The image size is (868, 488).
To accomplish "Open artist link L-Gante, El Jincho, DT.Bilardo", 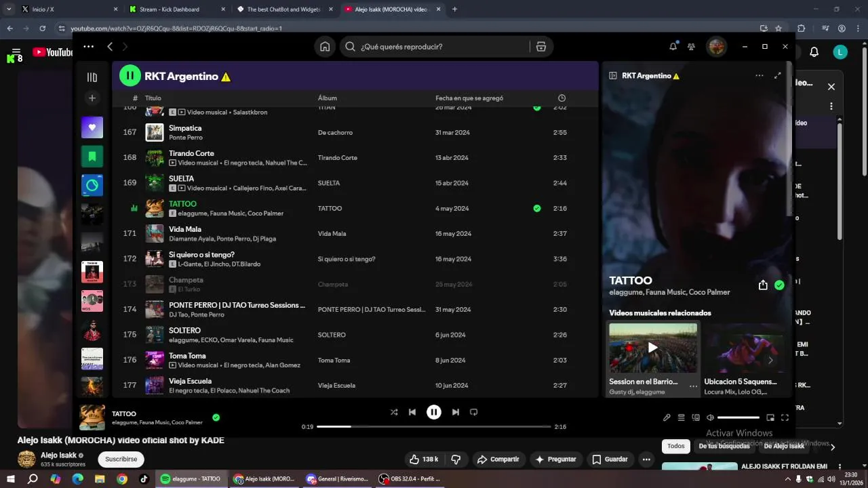I will tap(219, 264).
